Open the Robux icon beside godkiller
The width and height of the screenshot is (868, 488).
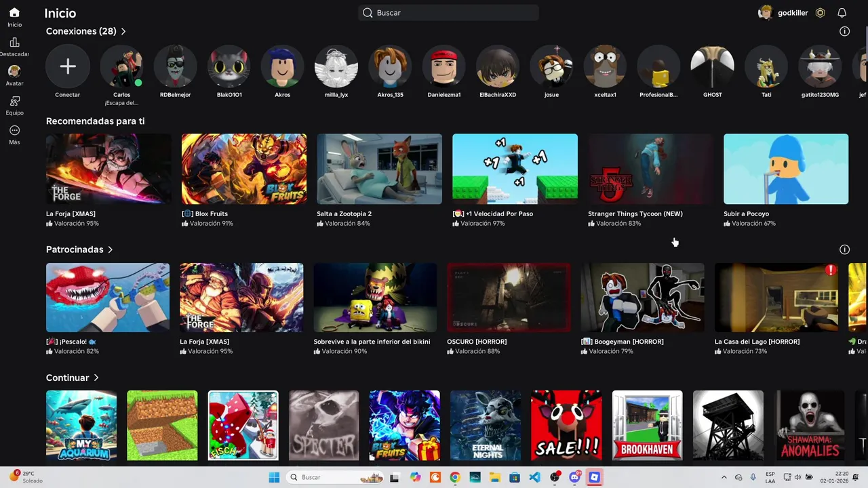[x=820, y=13]
